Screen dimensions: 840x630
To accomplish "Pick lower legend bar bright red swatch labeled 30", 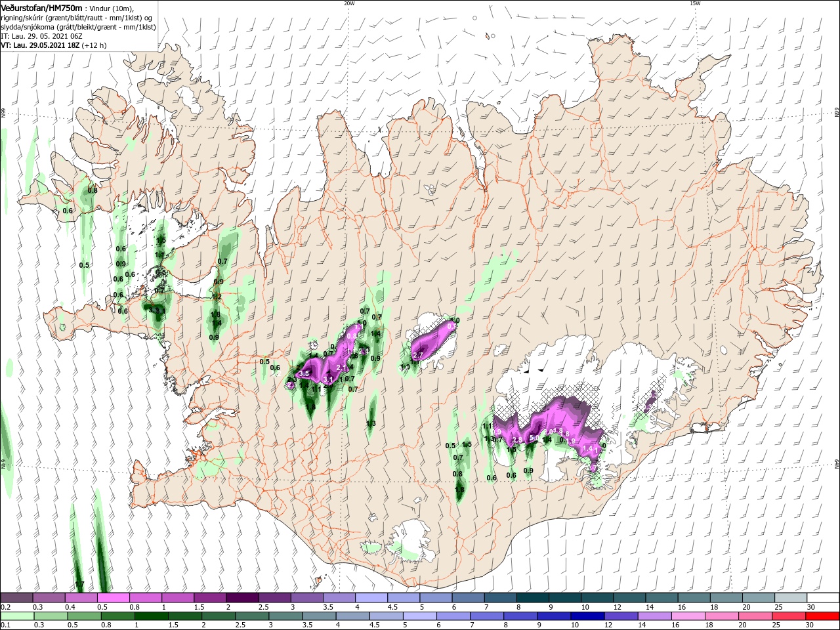I will coord(822,616).
